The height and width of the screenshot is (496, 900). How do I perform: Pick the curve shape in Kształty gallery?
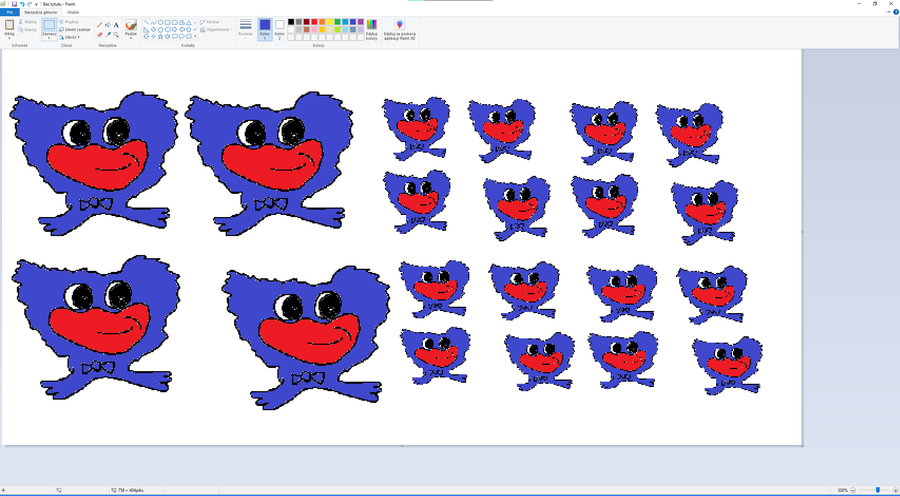153,22
